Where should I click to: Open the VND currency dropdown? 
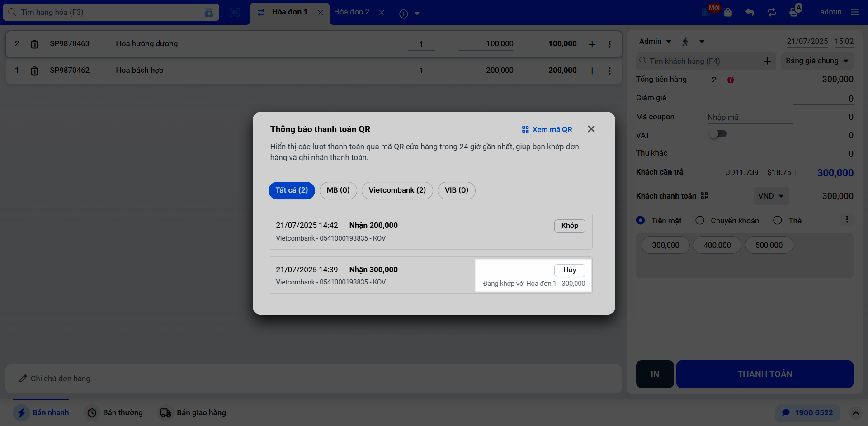pos(771,196)
